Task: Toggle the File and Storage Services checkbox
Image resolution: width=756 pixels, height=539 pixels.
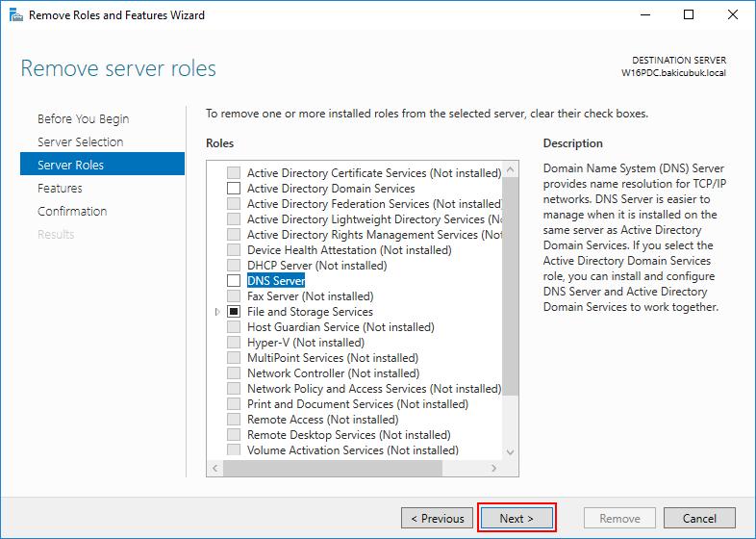Action: (234, 312)
